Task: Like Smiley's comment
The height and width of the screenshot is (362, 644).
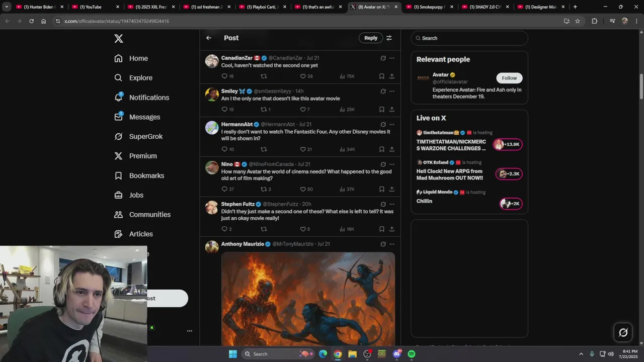Action: coord(303,110)
